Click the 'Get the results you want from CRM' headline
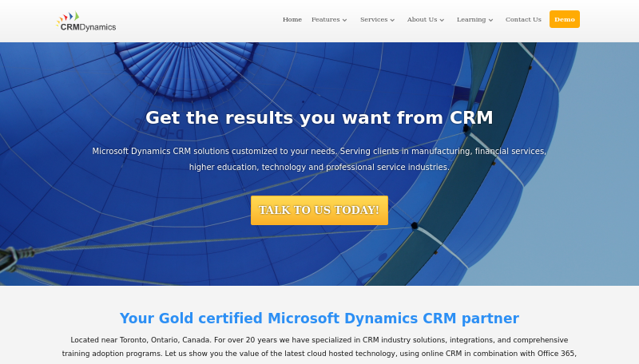 pyautogui.click(x=319, y=117)
